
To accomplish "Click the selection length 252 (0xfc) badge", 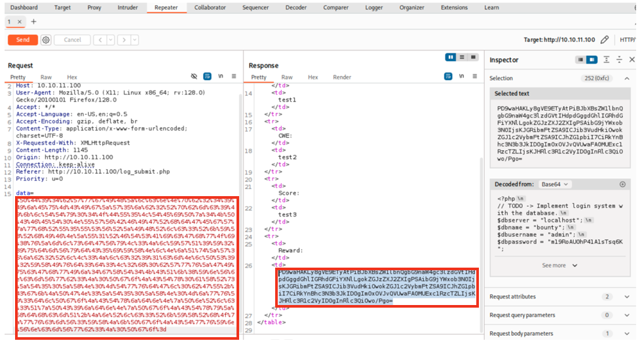I will pos(596,78).
